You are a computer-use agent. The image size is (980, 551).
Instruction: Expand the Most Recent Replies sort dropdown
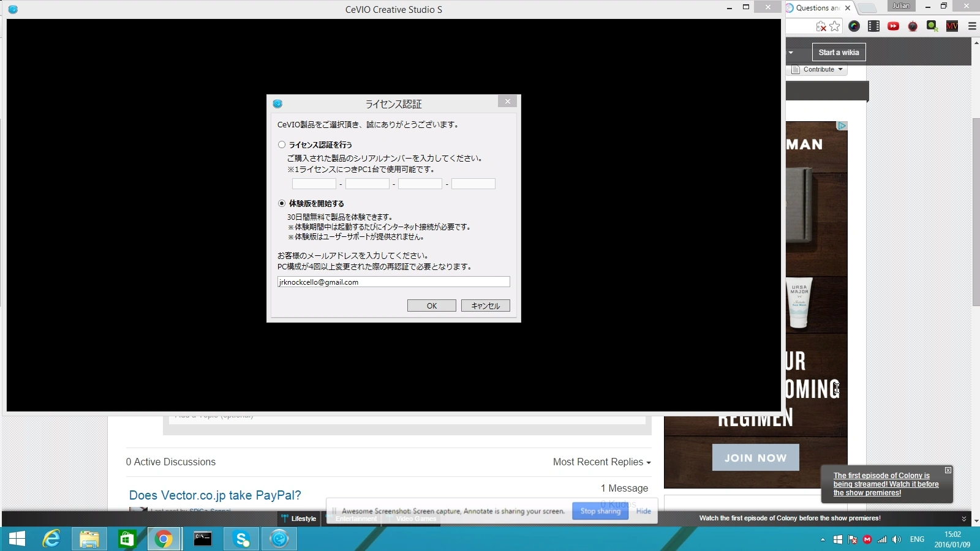(x=601, y=462)
